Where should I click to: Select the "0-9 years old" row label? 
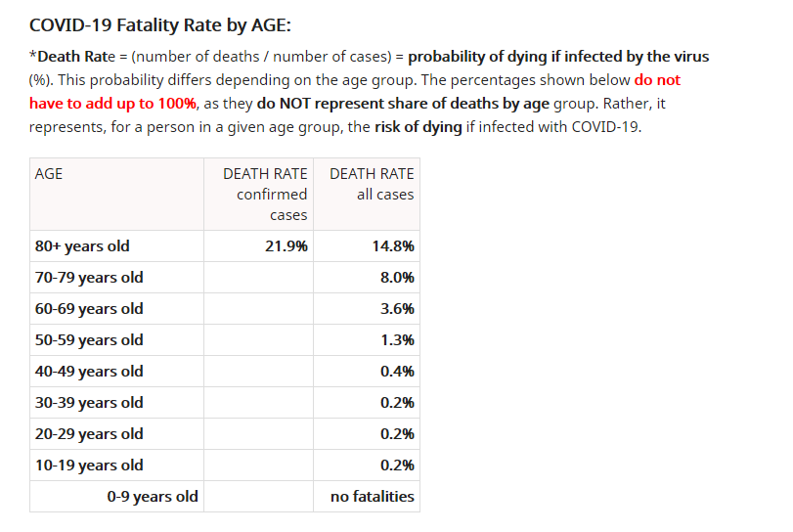point(153,497)
